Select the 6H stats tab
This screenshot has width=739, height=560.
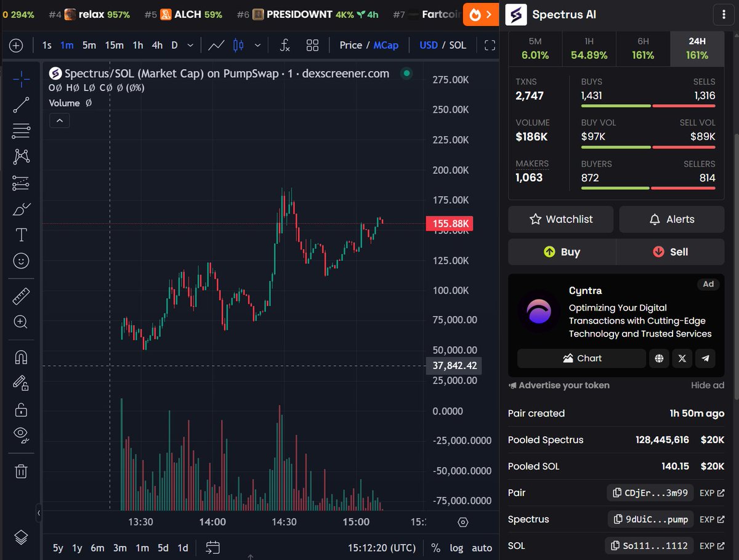click(643, 49)
